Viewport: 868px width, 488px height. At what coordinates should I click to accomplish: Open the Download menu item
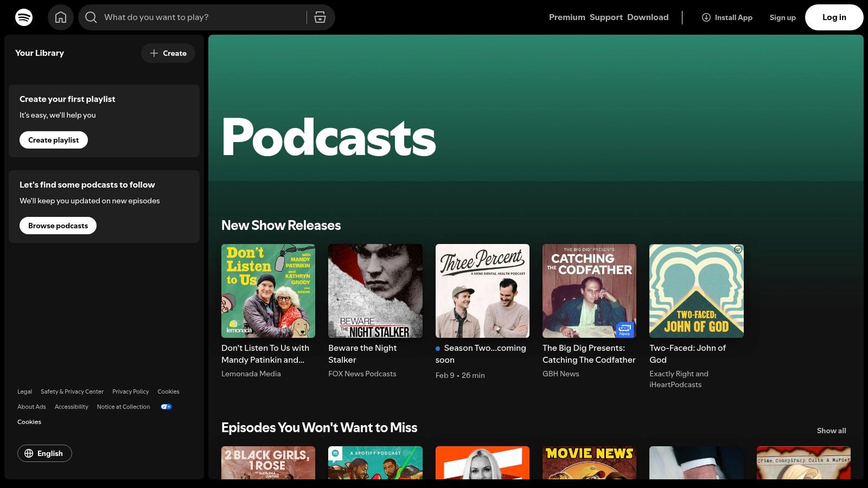coord(648,17)
